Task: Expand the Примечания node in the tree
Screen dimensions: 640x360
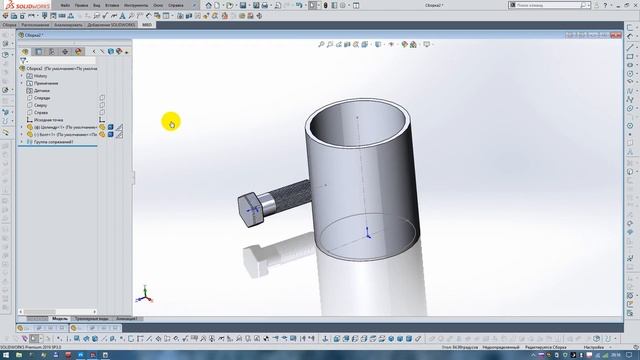Action: (22, 83)
